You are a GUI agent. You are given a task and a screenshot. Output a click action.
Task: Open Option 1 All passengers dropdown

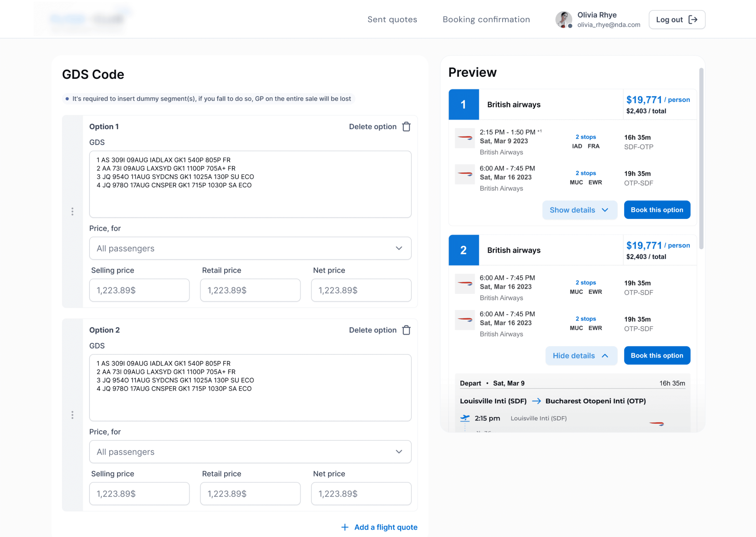pyautogui.click(x=250, y=248)
